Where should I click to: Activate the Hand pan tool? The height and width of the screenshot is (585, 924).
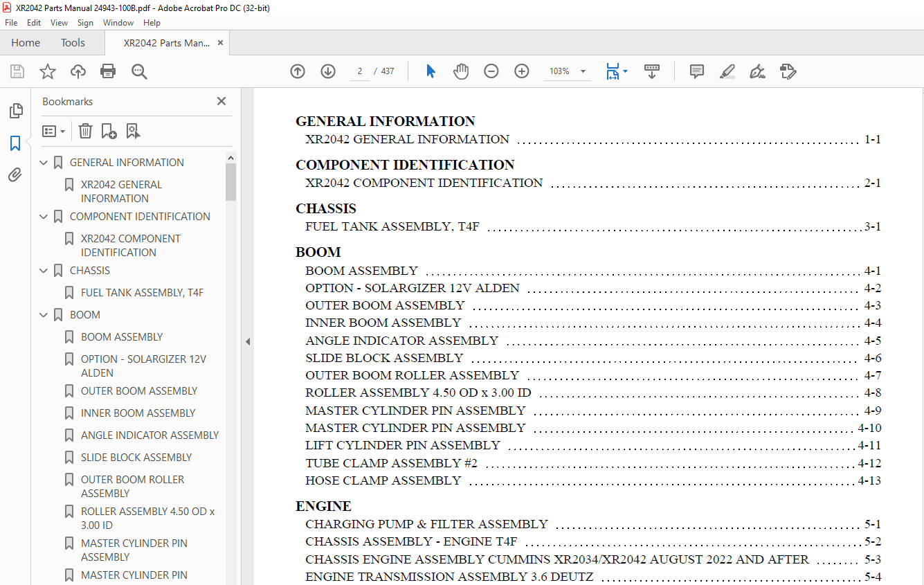pyautogui.click(x=461, y=71)
